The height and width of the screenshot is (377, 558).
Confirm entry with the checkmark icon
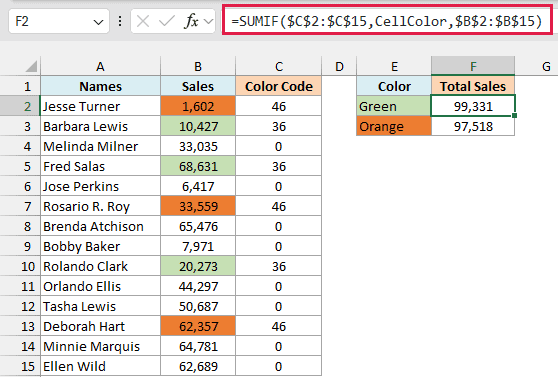pyautogui.click(x=167, y=21)
